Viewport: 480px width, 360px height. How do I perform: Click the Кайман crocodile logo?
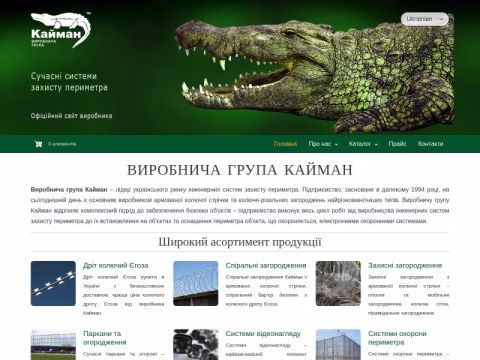point(61,30)
